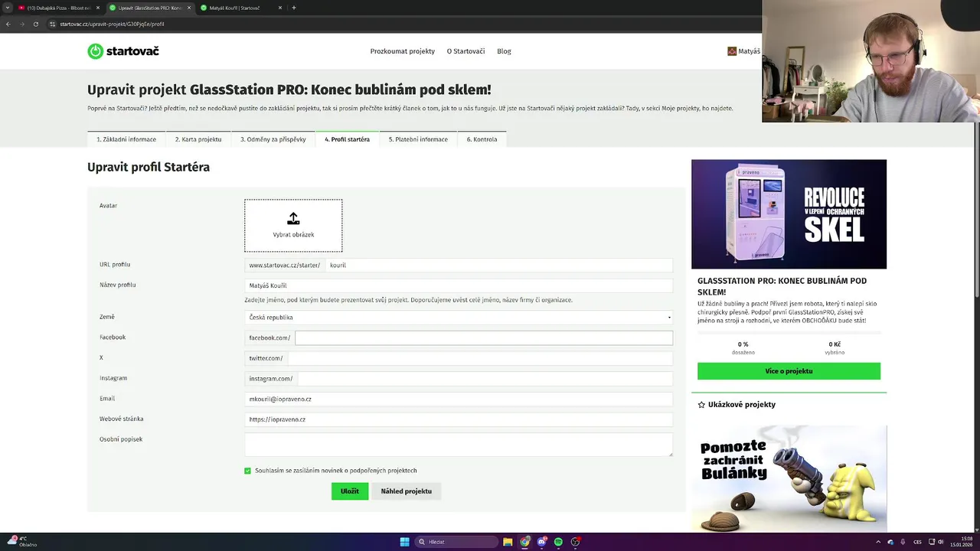Image resolution: width=980 pixels, height=551 pixels.
Task: Open Blog menu link
Action: [x=504, y=51]
